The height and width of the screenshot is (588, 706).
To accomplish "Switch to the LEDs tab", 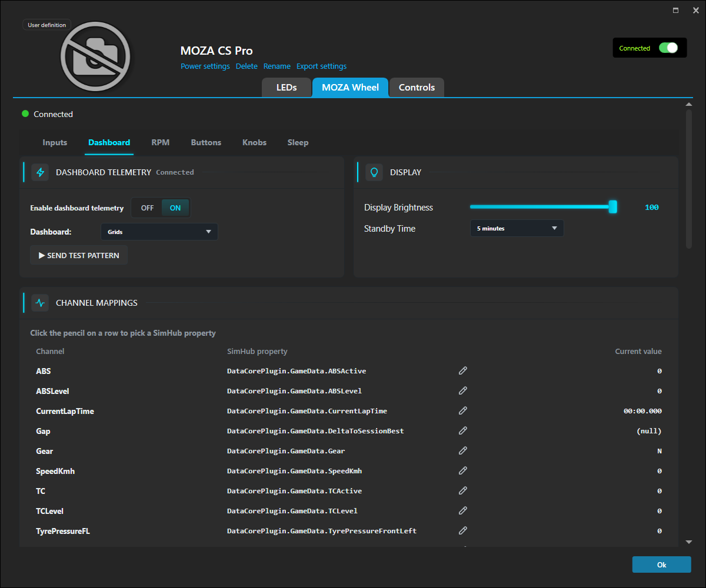I will [x=287, y=88].
